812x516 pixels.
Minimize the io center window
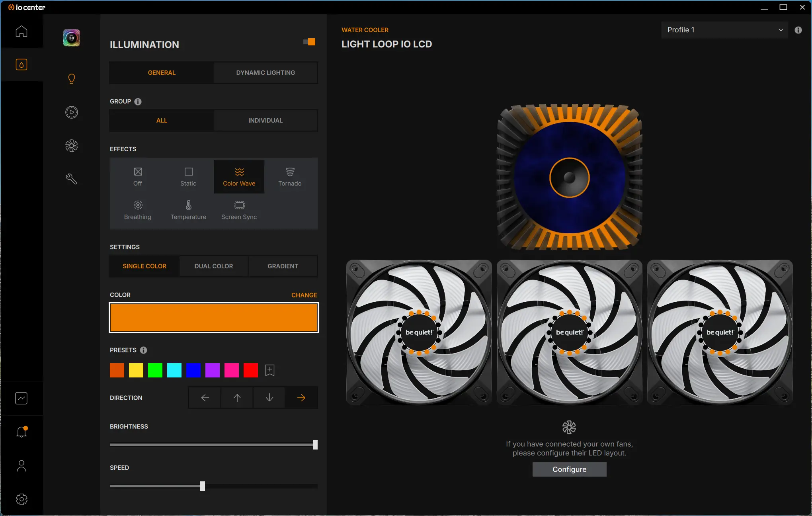pyautogui.click(x=764, y=7)
